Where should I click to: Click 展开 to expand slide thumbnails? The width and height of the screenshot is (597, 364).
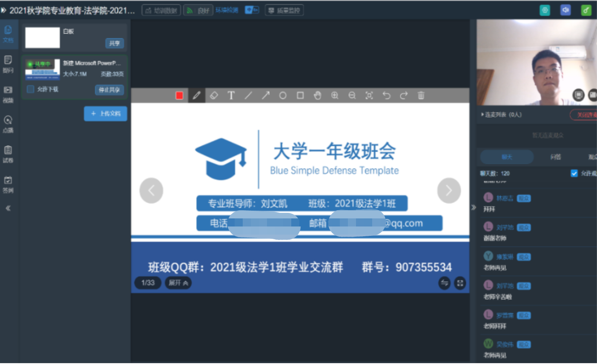coord(178,283)
